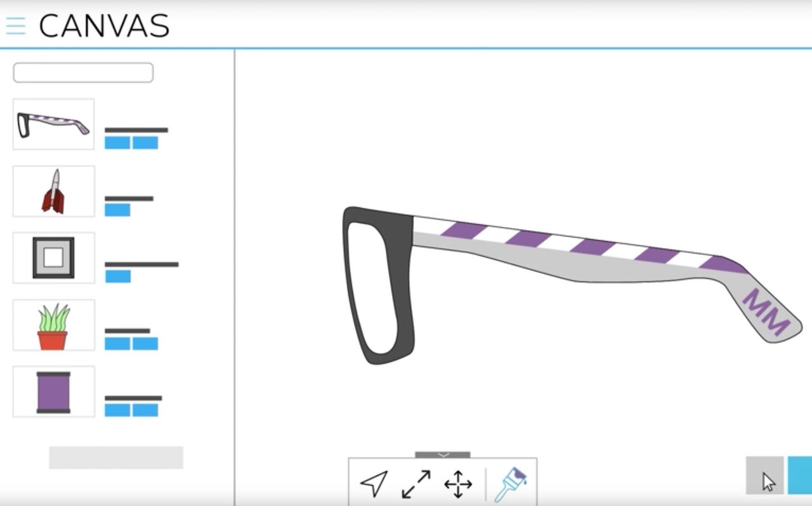Image resolution: width=812 pixels, height=506 pixels.
Task: Click the search field in the sidebar
Action: click(x=83, y=73)
